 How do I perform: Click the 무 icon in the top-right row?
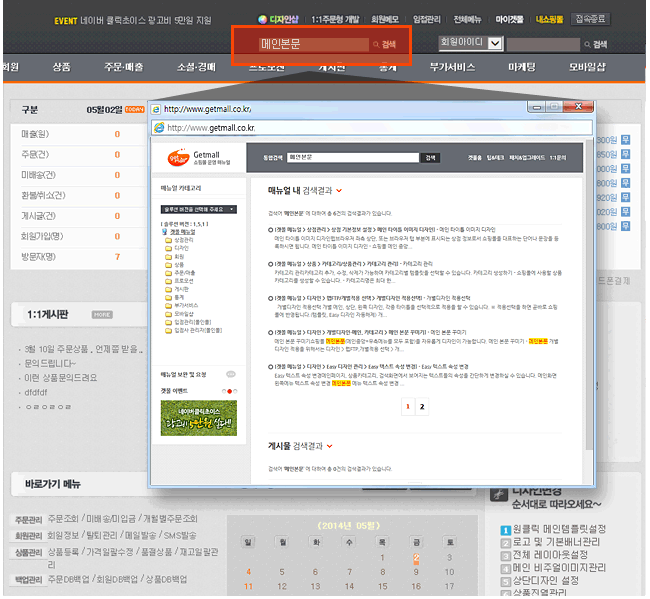point(625,140)
